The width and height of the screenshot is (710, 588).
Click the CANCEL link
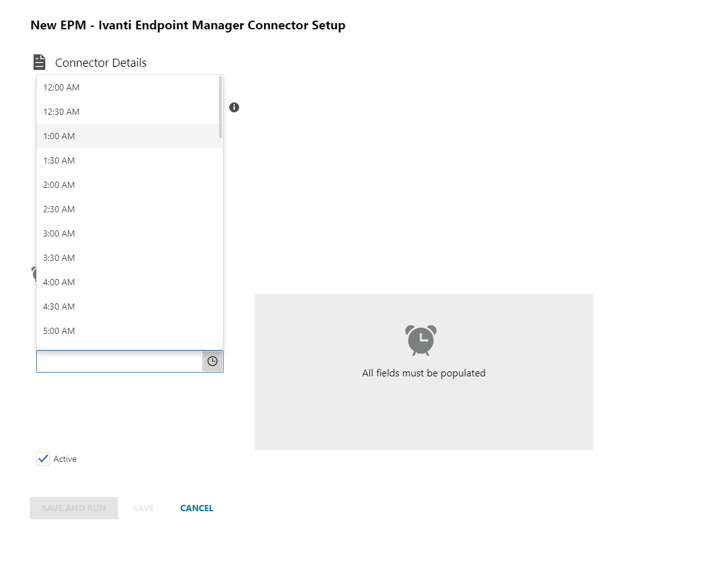(x=196, y=507)
